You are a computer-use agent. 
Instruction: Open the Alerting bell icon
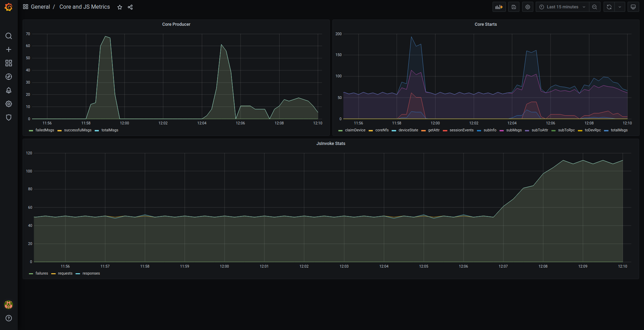(x=9, y=90)
